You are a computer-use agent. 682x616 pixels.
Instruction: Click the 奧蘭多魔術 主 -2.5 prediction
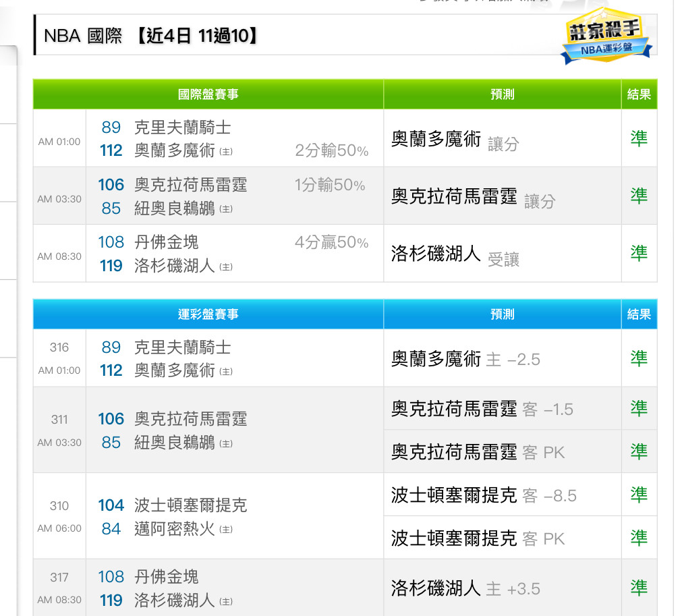pyautogui.click(x=465, y=359)
